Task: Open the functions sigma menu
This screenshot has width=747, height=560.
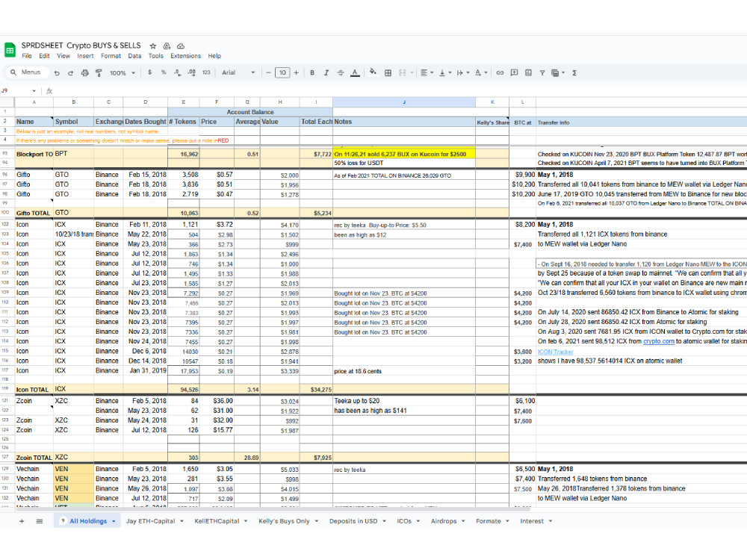Action: 574,73
